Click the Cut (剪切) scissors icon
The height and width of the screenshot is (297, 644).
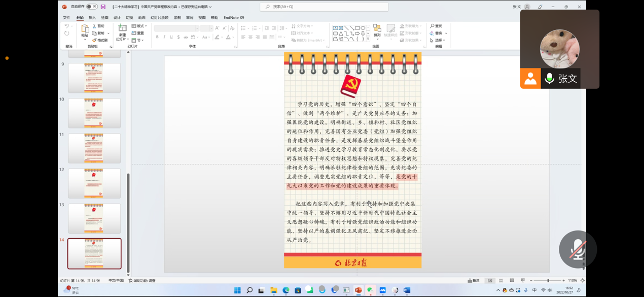coord(94,26)
